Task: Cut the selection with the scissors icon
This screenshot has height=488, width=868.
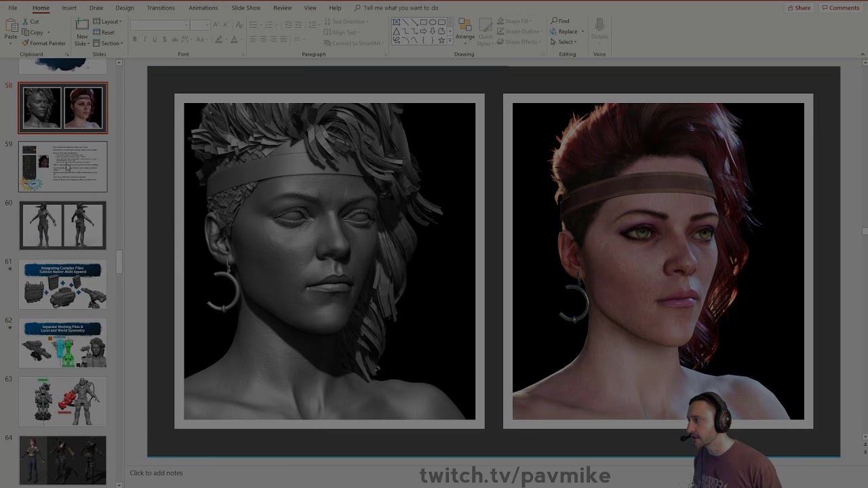Action: click(25, 22)
